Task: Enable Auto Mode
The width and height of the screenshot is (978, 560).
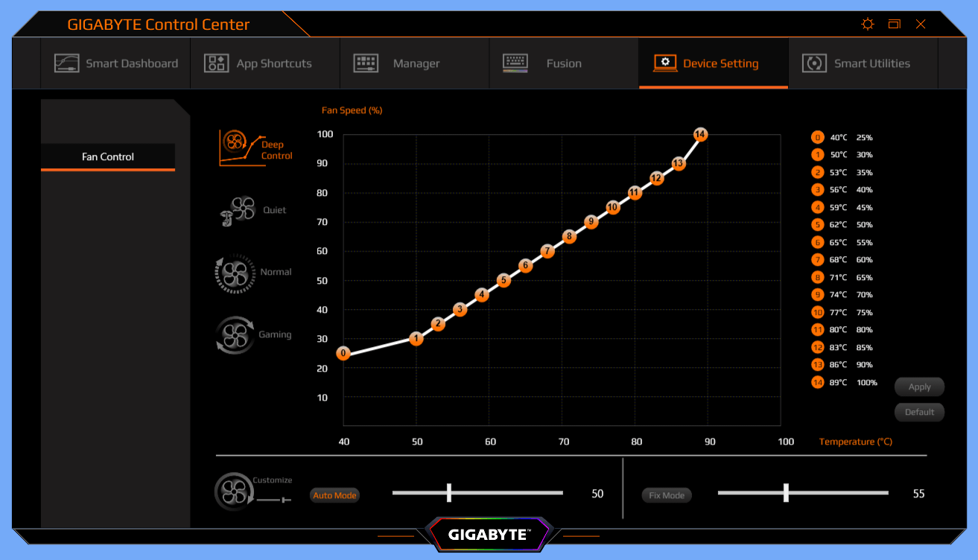Action: (334, 495)
